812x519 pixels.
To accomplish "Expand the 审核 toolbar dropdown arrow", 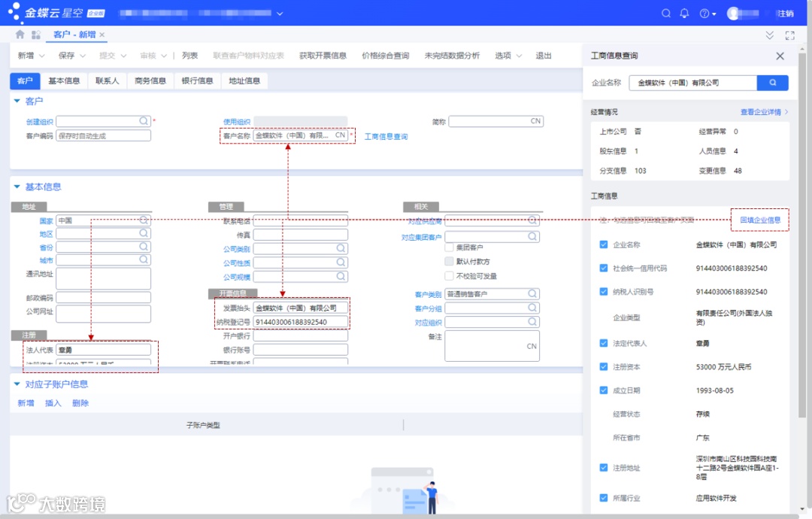I will coord(164,56).
